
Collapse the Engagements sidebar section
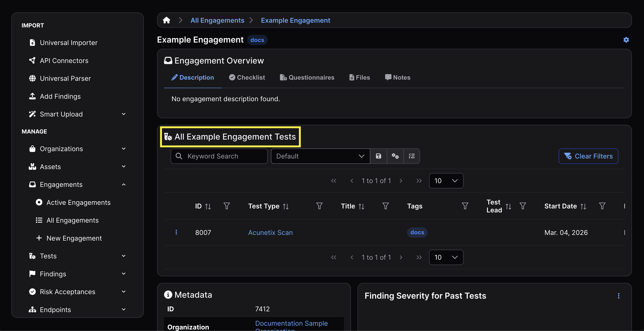(124, 184)
